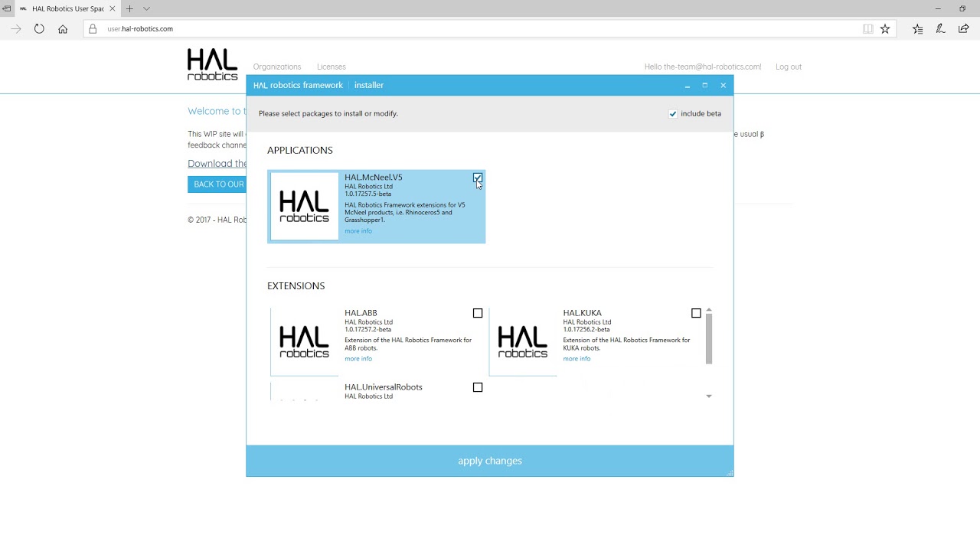Screen dimensions: 980x551
Task: Check the HAL.ABB extension checkbox
Action: point(478,314)
